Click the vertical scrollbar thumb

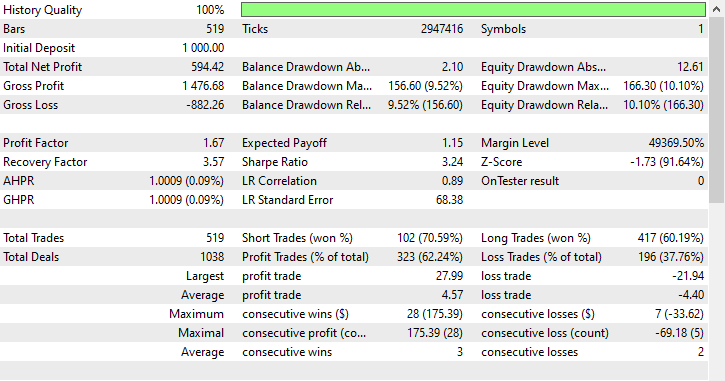click(717, 110)
